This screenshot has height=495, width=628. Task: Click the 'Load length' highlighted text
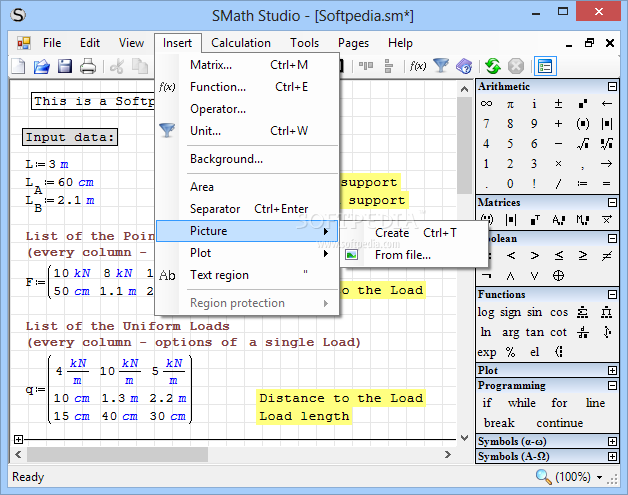[304, 417]
